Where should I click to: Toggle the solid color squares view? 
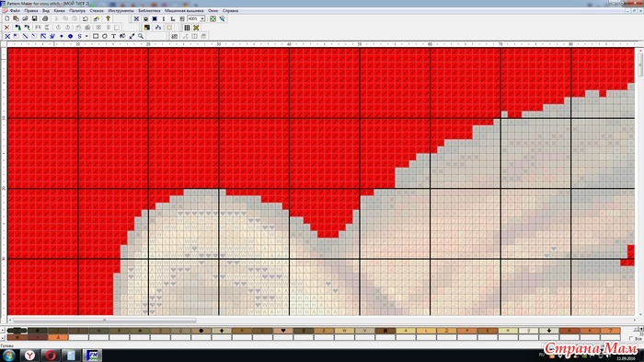coord(155,18)
